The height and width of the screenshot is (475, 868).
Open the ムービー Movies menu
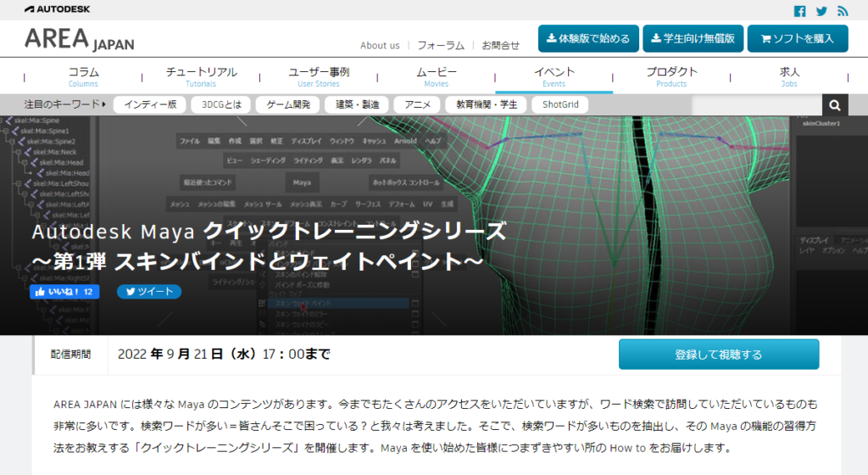437,76
